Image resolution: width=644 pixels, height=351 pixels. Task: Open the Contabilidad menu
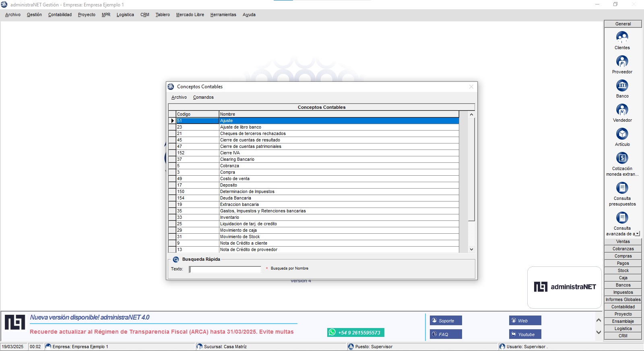[x=60, y=15]
